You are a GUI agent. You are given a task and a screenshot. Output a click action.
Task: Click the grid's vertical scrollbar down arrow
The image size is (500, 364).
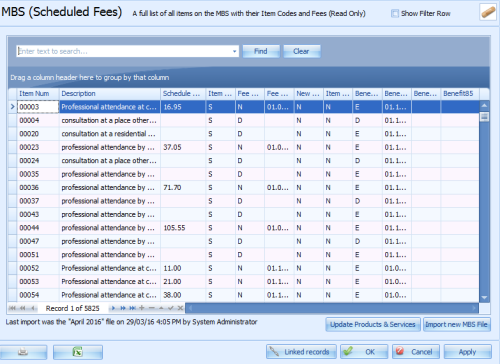click(x=484, y=298)
